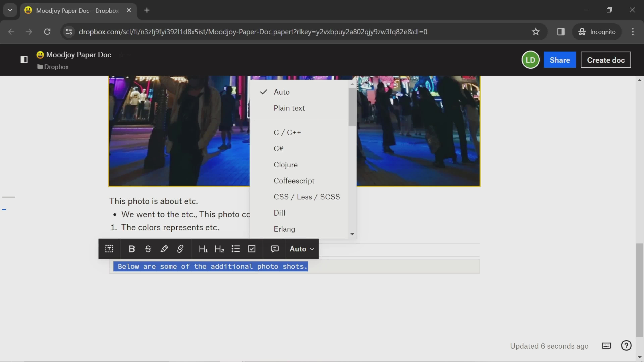644x362 pixels.
Task: Bookmark this page with the star icon
Action: pos(535,32)
